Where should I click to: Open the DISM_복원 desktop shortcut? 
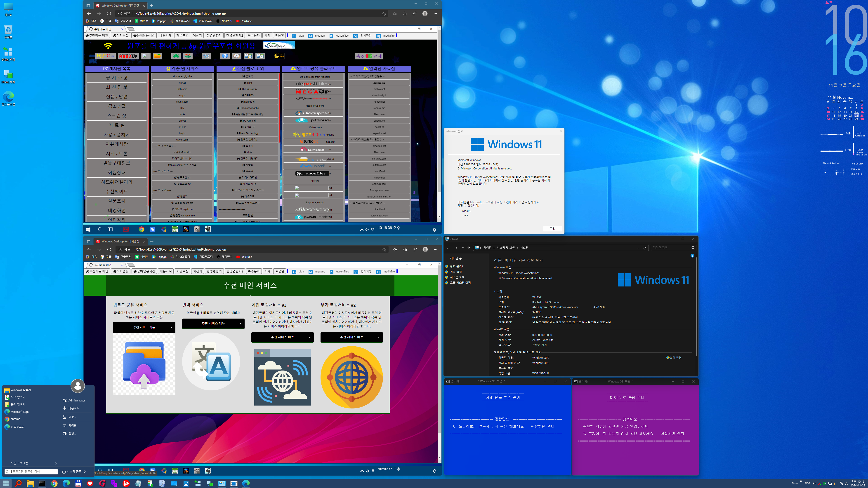click(x=8, y=76)
